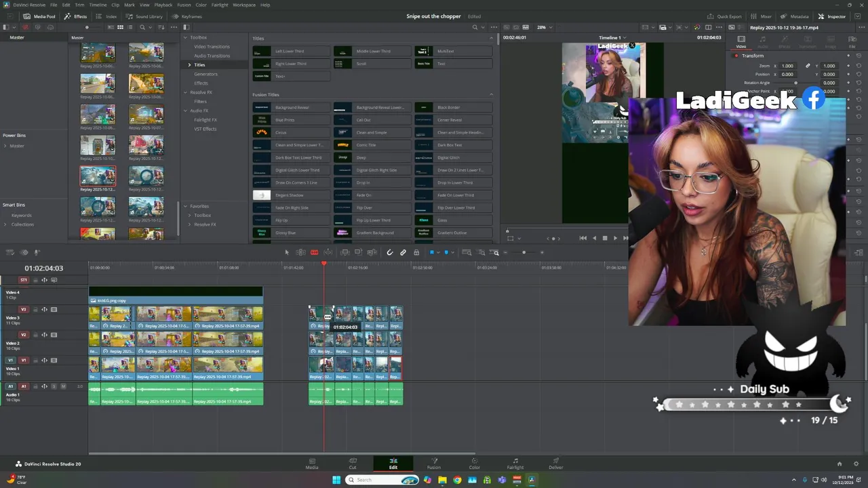Open the flag color dropdown arrow

coord(437,253)
